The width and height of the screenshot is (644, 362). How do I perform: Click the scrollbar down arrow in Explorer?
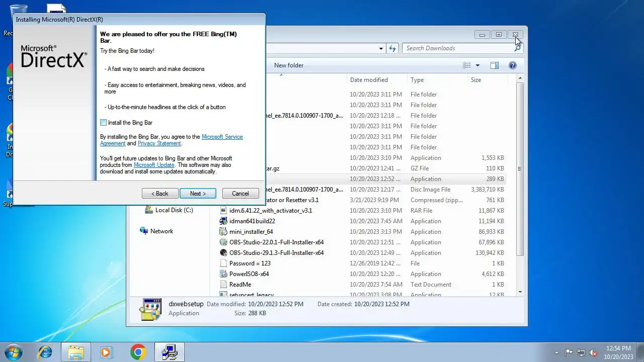[520, 292]
